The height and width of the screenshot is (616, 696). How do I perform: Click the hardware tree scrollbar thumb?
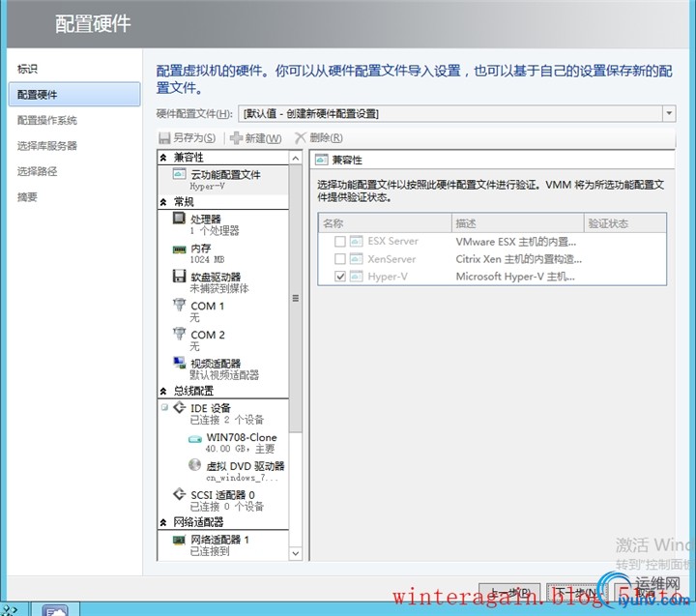point(295,299)
